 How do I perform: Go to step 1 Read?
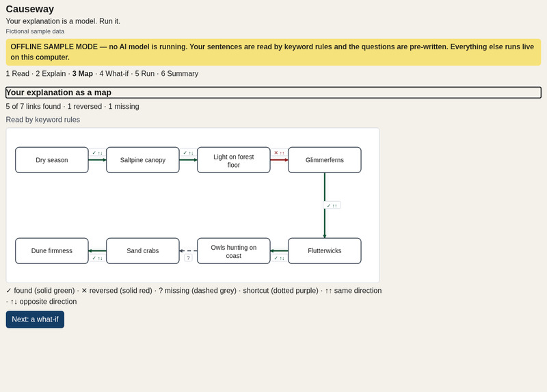[x=18, y=74]
